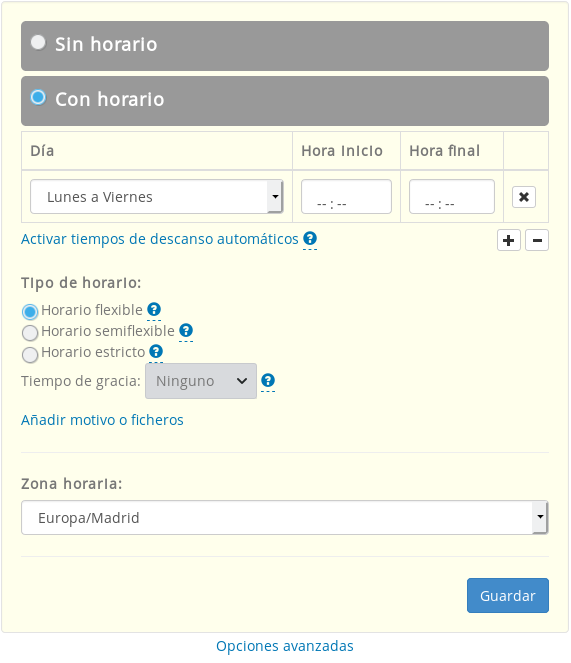
Task: Expand the Ninguno grace time dropdown
Action: [x=201, y=381]
